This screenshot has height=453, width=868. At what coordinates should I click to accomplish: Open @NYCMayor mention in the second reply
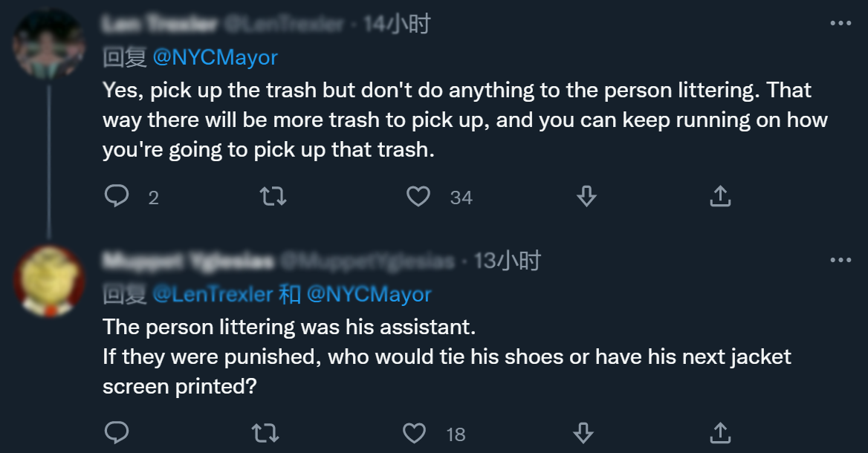[x=369, y=294]
